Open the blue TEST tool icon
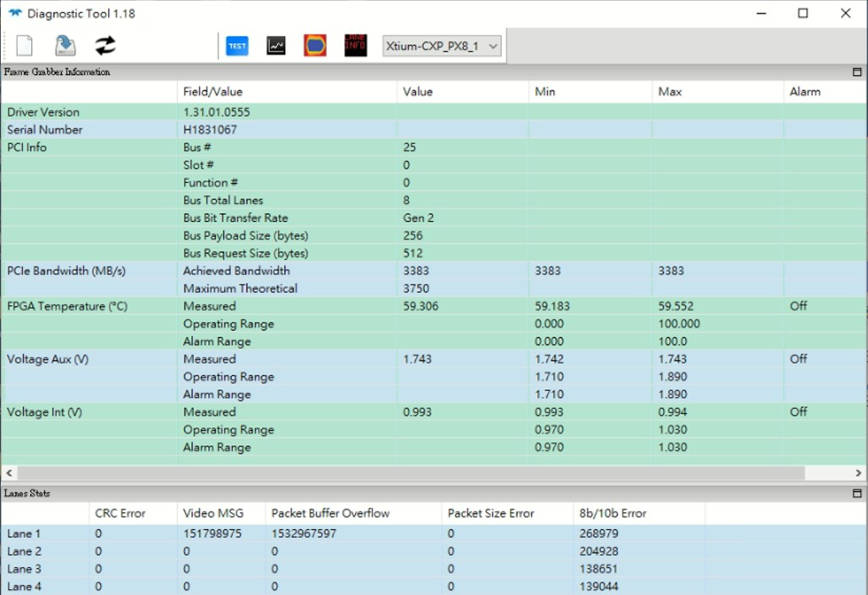868x595 pixels. pyautogui.click(x=238, y=46)
